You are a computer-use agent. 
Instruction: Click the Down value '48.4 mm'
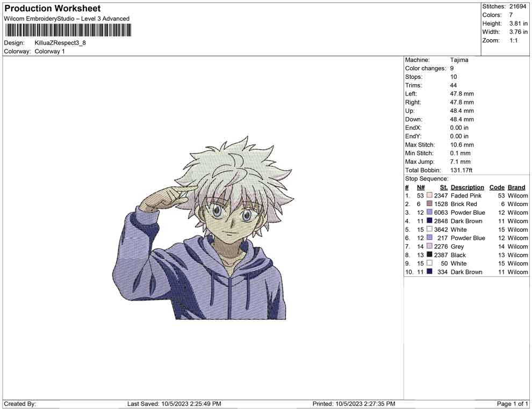click(x=462, y=119)
